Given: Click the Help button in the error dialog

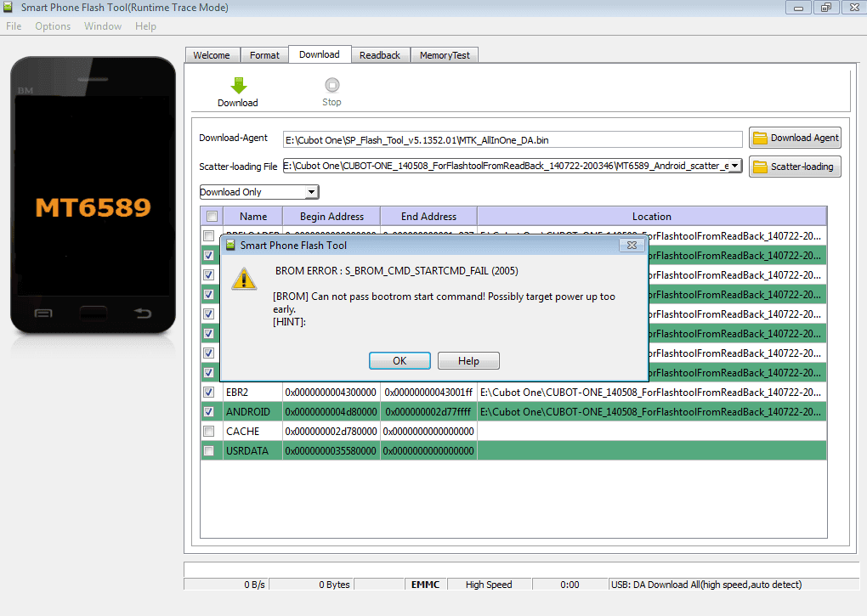Looking at the screenshot, I should (x=468, y=361).
